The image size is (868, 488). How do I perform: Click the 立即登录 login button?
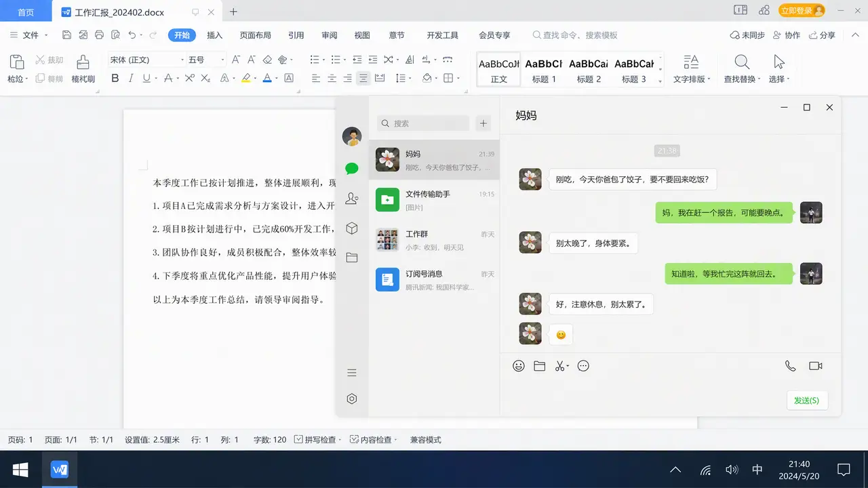tap(802, 11)
